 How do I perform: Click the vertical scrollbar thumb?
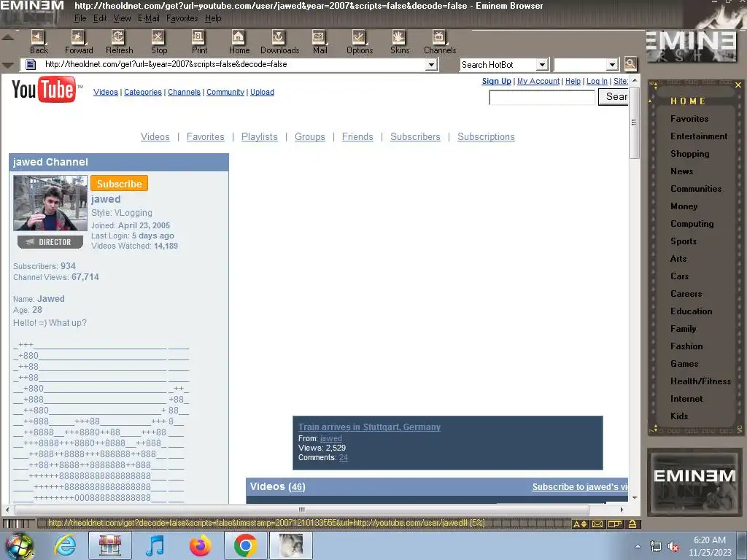coord(634,122)
